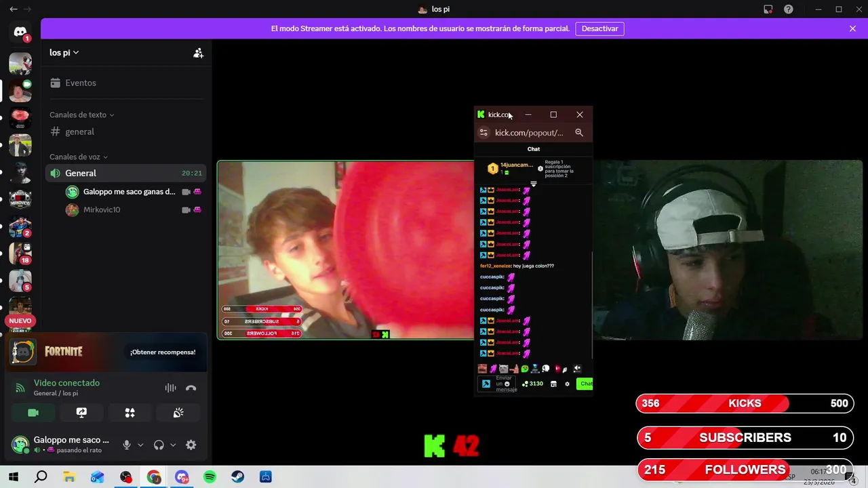Mute the microphone icon
The height and width of the screenshot is (488, 868).
coord(126,445)
